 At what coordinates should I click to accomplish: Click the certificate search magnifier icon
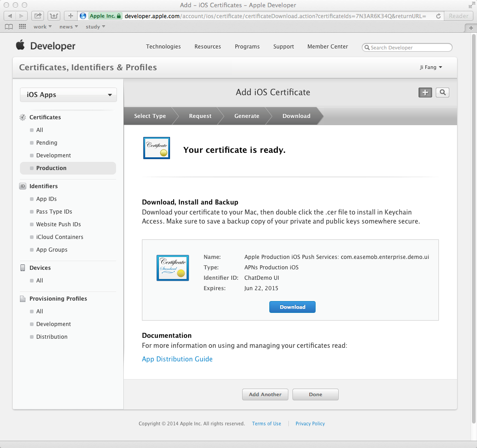(443, 93)
